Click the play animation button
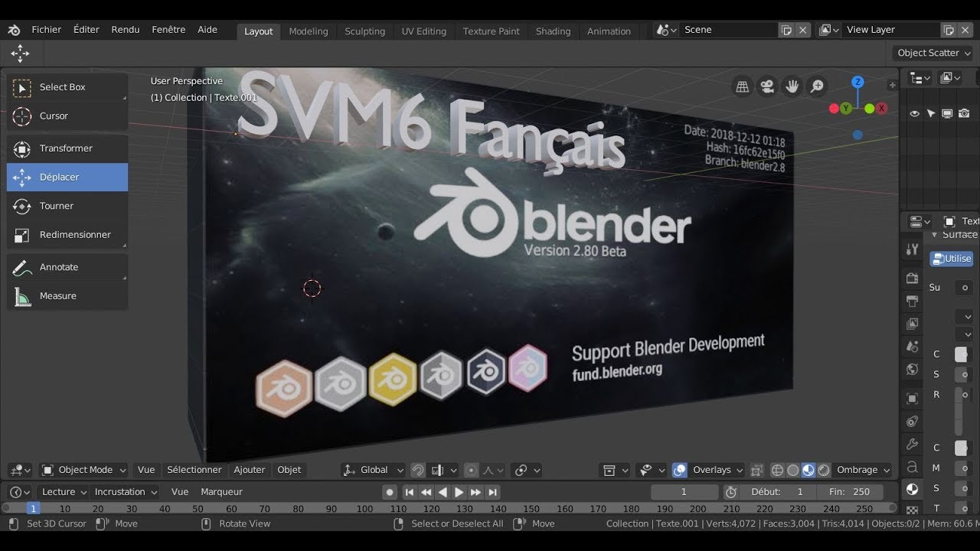This screenshot has width=980, height=551. 459,492
